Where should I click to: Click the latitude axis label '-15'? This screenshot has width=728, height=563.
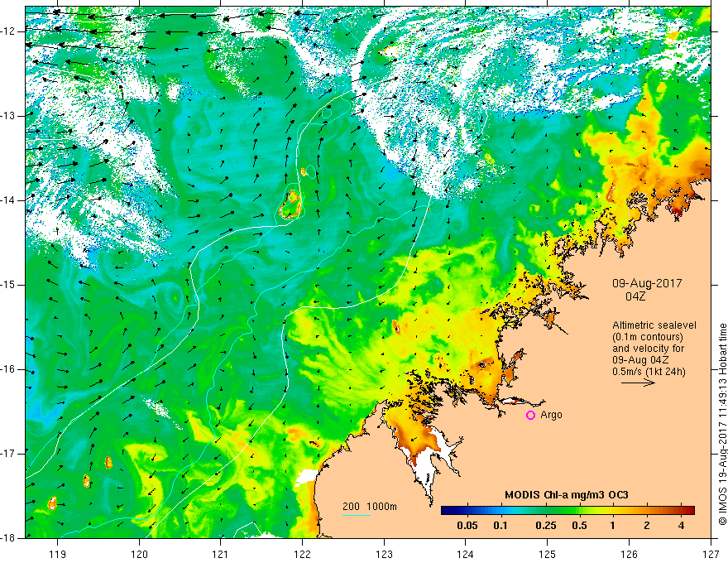(8, 285)
